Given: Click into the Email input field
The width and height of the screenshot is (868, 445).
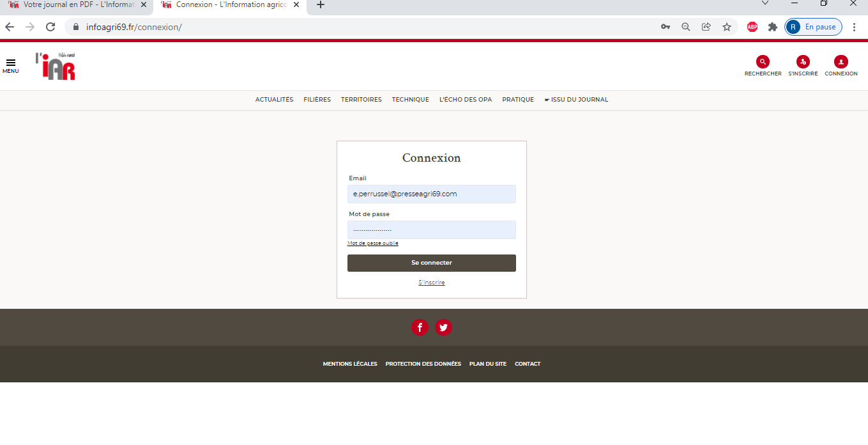Looking at the screenshot, I should (x=431, y=194).
